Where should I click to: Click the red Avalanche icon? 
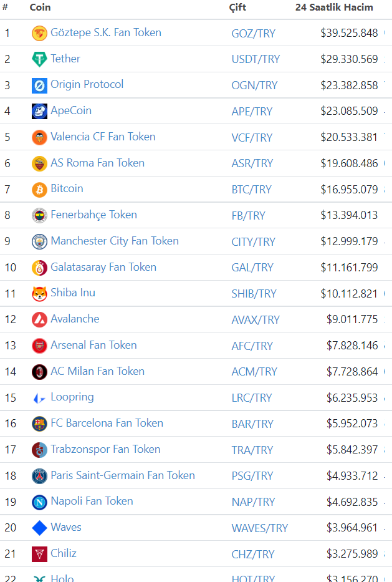coord(39,319)
